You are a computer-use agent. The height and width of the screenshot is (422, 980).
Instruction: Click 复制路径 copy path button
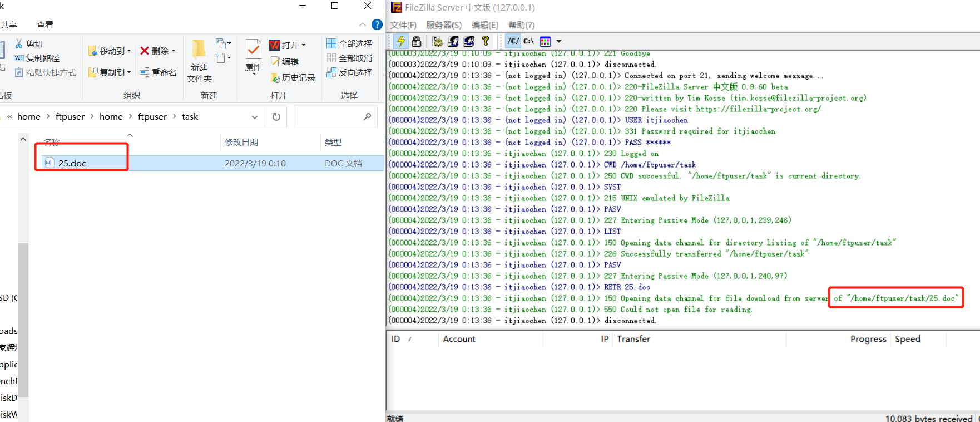(x=37, y=58)
